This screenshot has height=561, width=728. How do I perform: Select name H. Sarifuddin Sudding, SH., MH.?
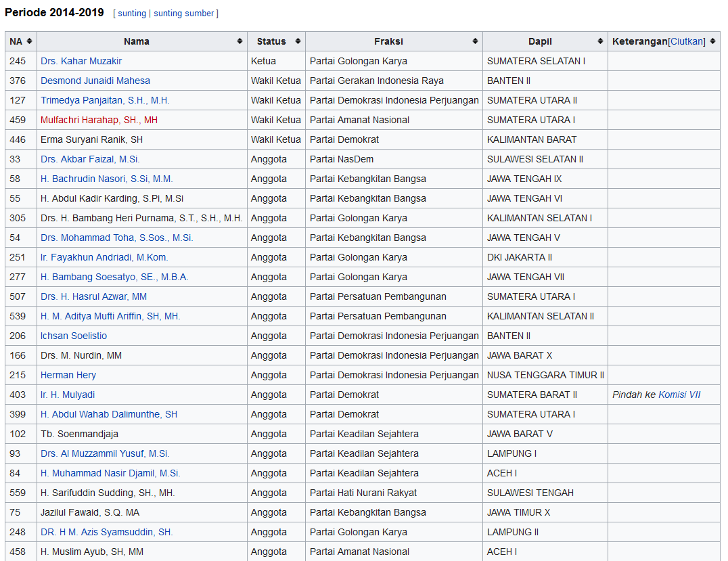click(x=108, y=493)
